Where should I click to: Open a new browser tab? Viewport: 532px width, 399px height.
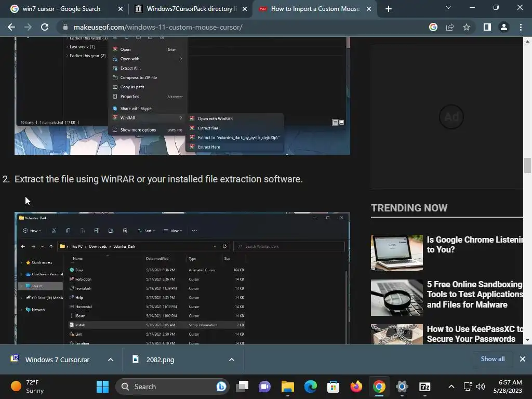(x=389, y=9)
